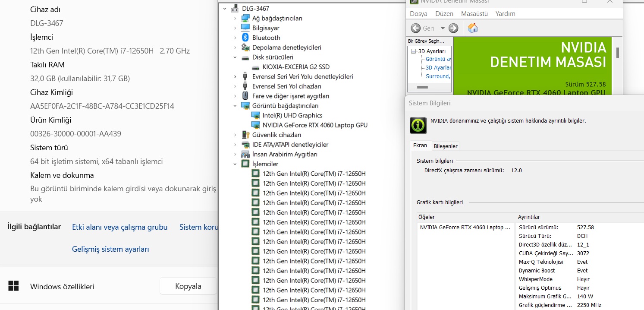Image resolution: width=644 pixels, height=310 pixels.
Task: Click the Depolama denetleyicileri icon
Action: pos(245,47)
